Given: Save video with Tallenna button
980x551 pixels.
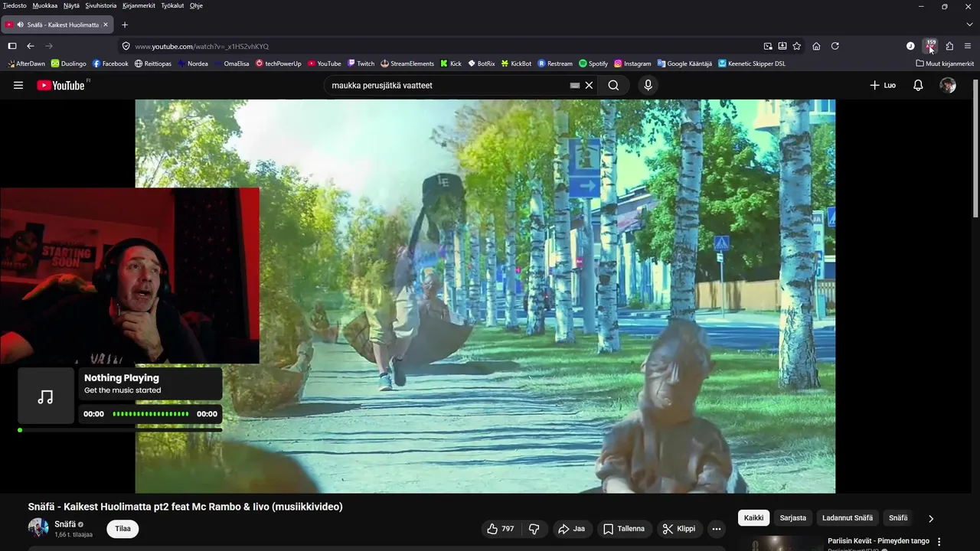Looking at the screenshot, I should tap(624, 529).
